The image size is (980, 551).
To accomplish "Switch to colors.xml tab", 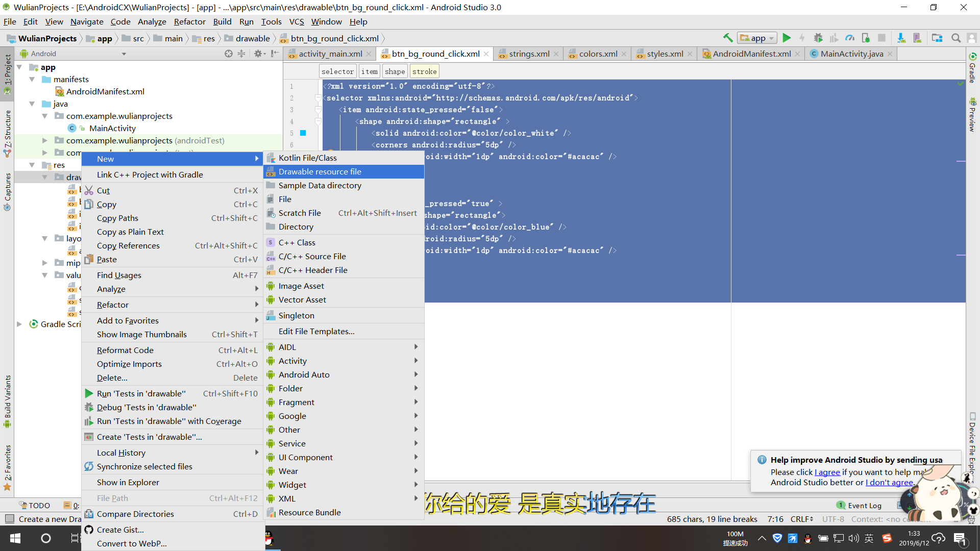I will [598, 54].
